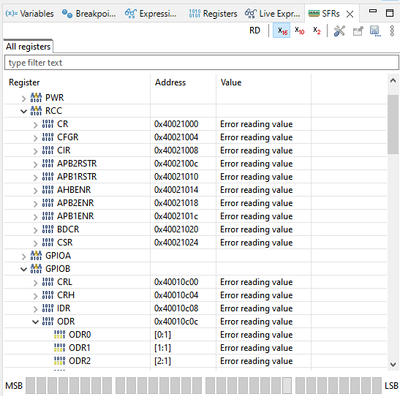
Task: Click the export/pin toolbar icon next to tools
Action: pyautogui.click(x=358, y=31)
